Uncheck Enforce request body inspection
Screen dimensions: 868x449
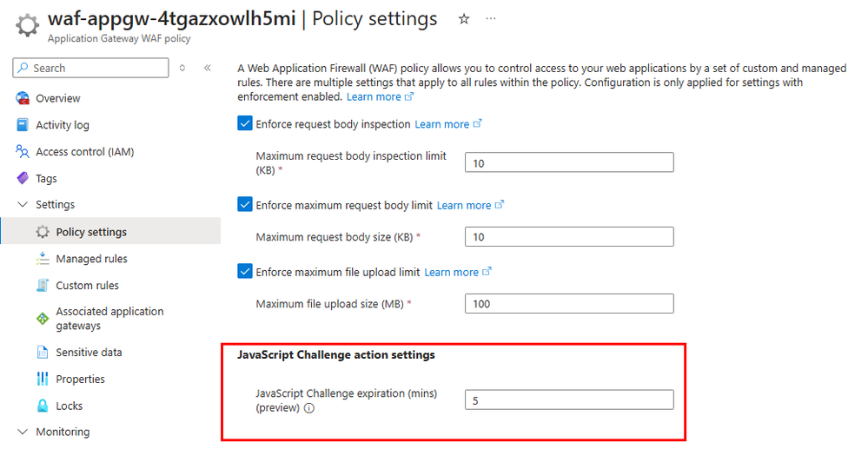click(245, 124)
